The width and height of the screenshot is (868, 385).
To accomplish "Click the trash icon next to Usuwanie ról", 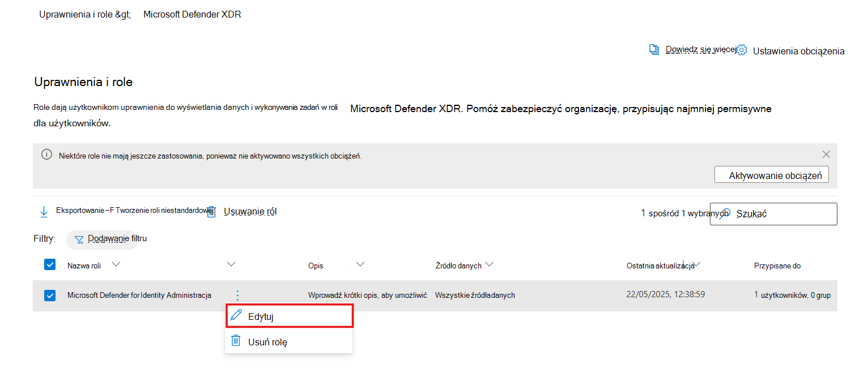I will 211,212.
